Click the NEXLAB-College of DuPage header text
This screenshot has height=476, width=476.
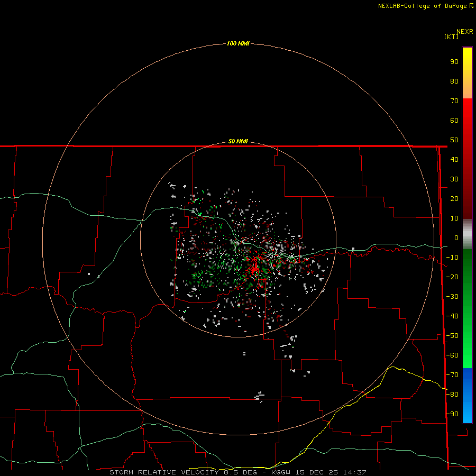click(425, 6)
